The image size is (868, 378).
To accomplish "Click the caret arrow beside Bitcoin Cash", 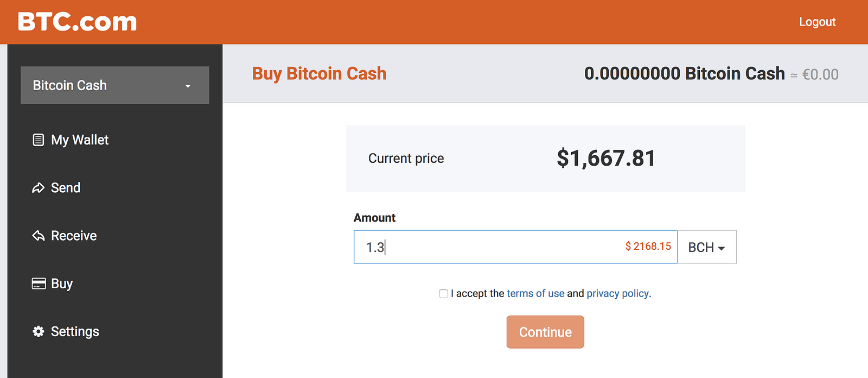I will pyautogui.click(x=188, y=86).
